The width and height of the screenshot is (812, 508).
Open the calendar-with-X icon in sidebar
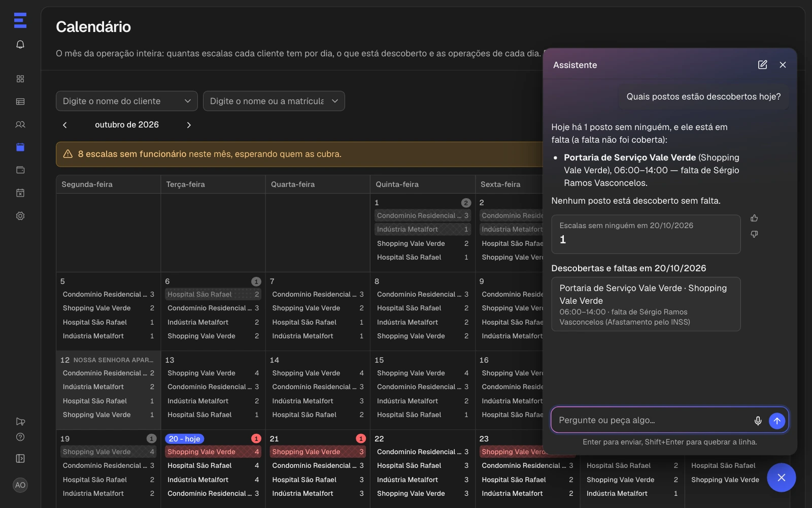(20, 193)
